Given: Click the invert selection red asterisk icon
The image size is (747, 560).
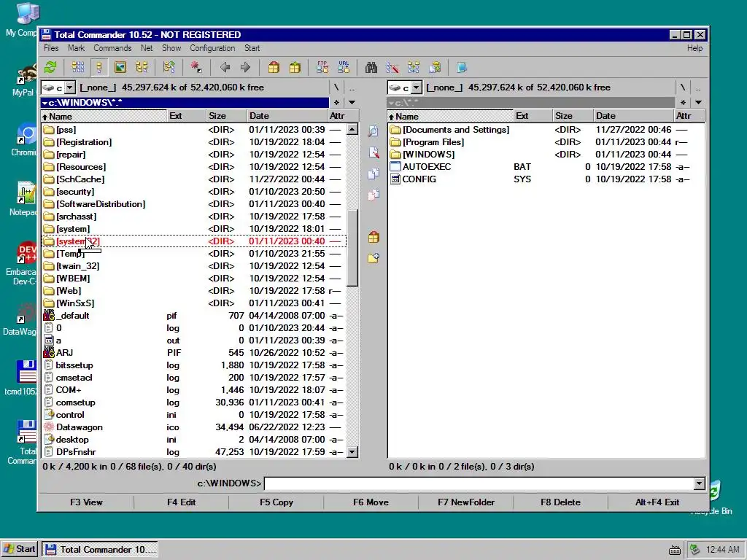Looking at the screenshot, I should pos(196,67).
